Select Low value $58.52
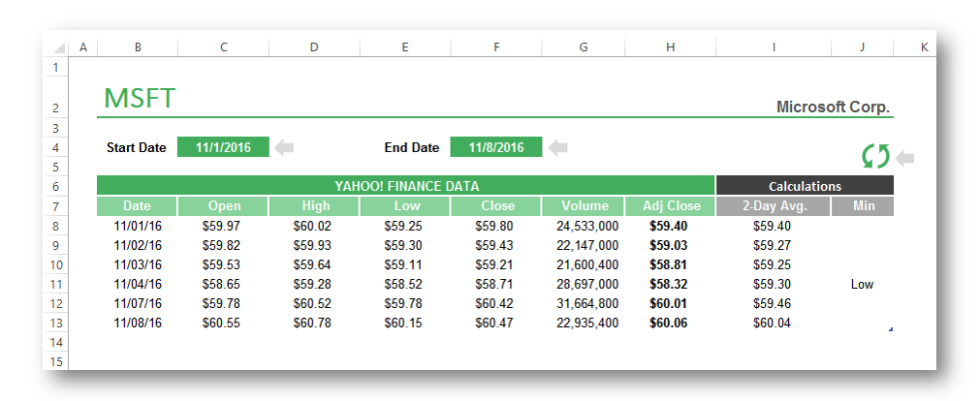The width and height of the screenshot is (980, 401). (403, 284)
